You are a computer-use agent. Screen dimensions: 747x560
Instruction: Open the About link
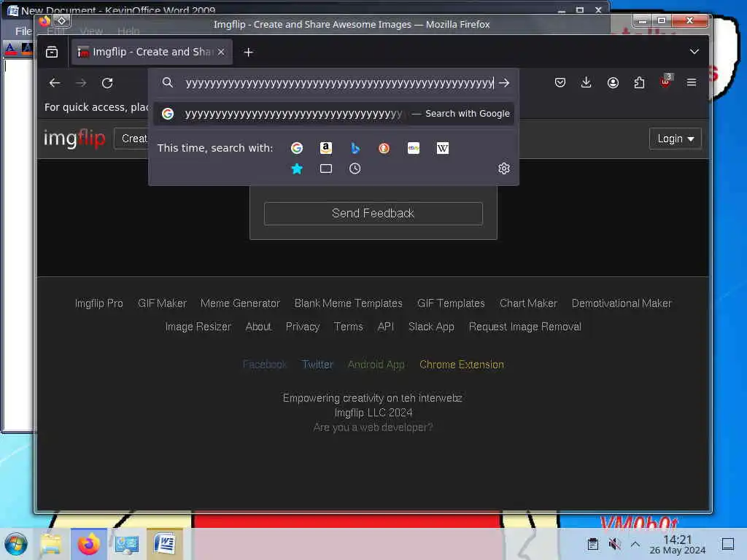pos(258,327)
